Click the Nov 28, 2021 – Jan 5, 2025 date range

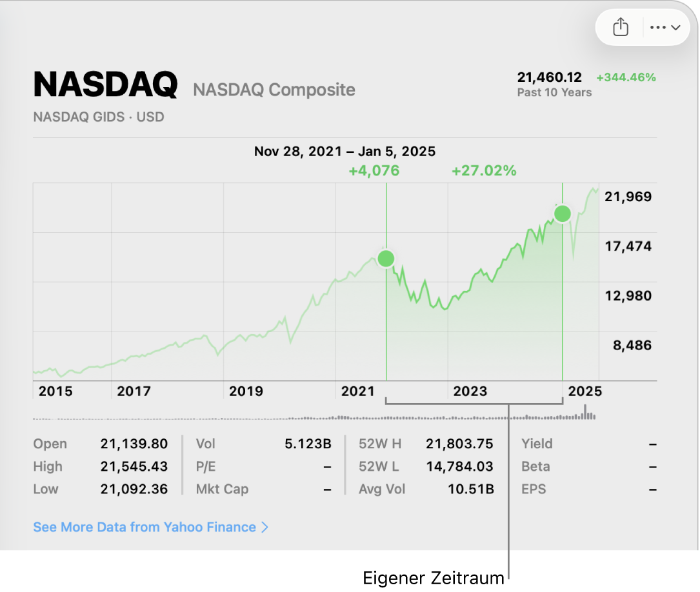click(345, 152)
